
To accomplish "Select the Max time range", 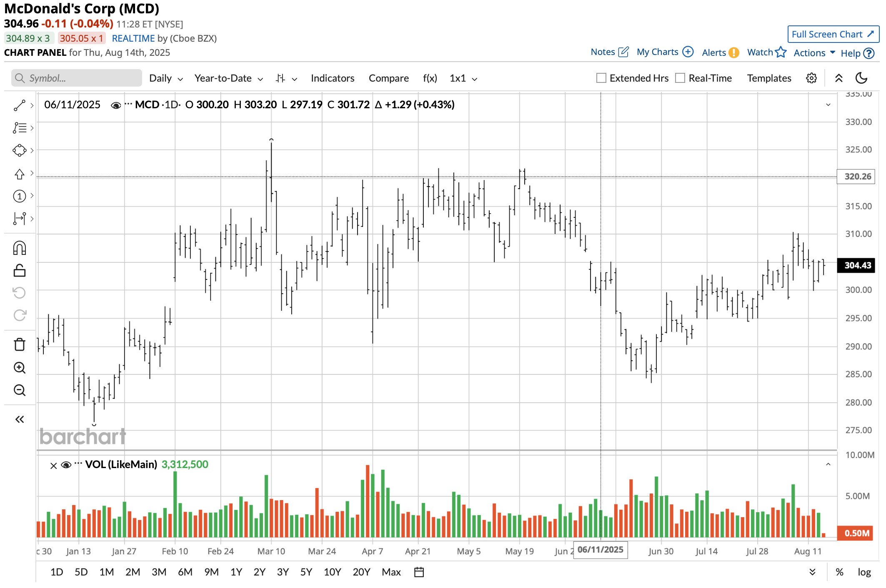I will click(x=391, y=572).
